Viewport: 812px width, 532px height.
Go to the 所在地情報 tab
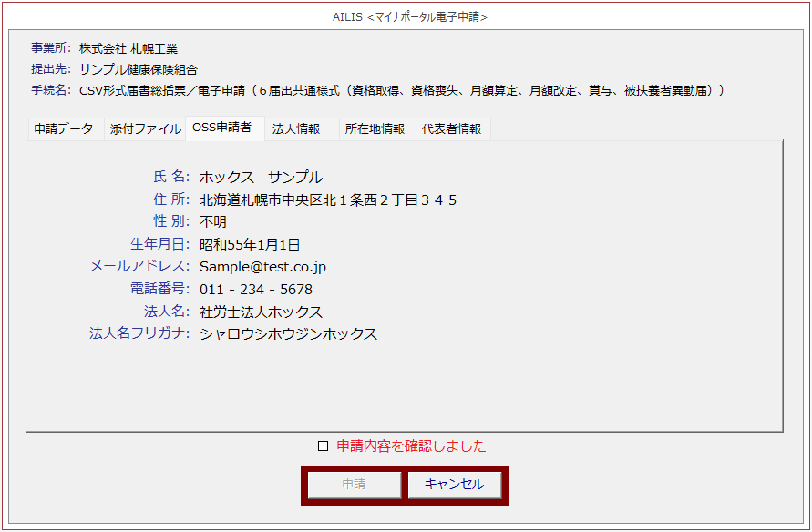pyautogui.click(x=375, y=129)
